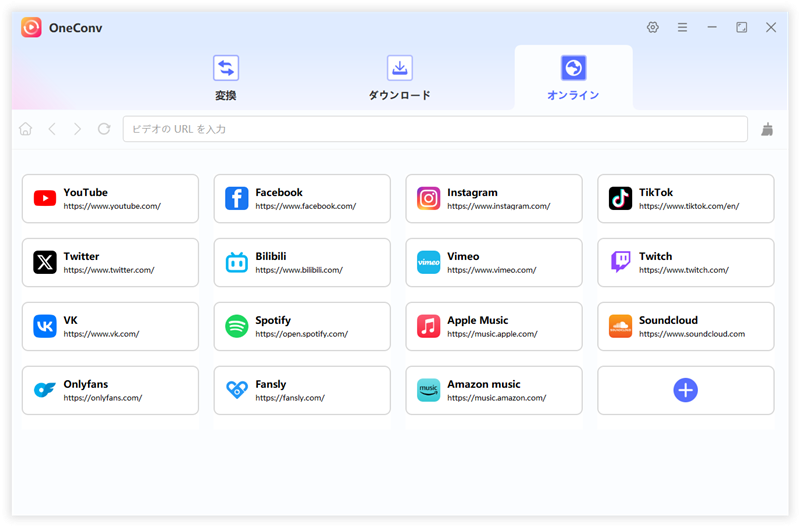
Task: Click the Onlyfans title text
Action: pos(86,384)
